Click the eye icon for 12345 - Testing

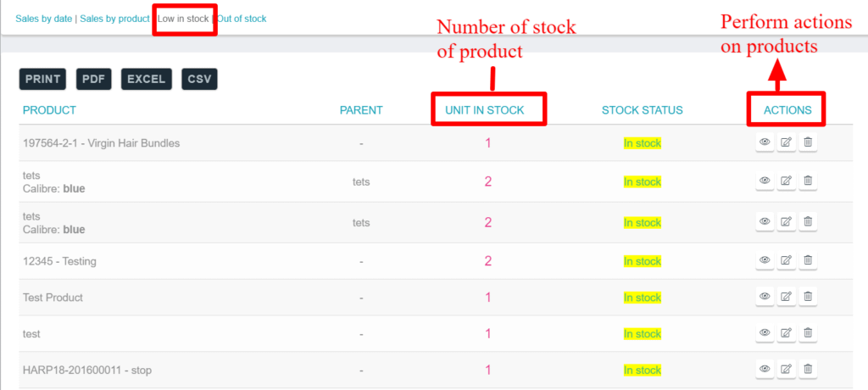pos(764,260)
